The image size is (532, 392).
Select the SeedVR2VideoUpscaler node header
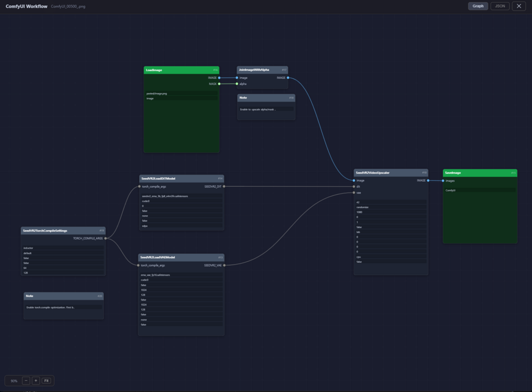point(391,172)
